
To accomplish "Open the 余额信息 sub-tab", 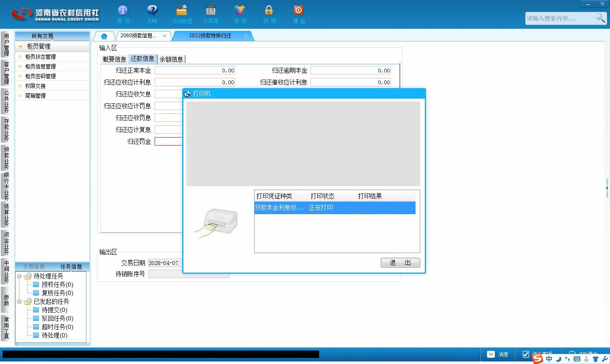I will pyautogui.click(x=171, y=59).
